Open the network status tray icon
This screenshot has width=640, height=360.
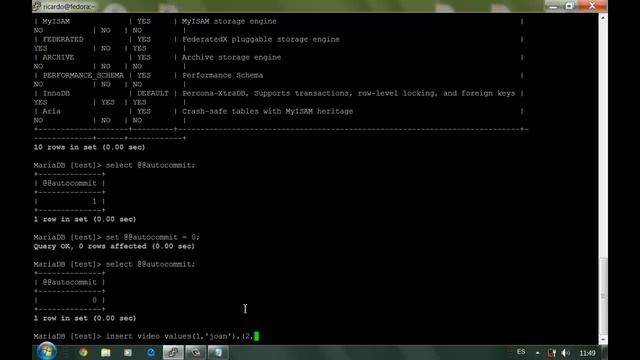(x=551, y=353)
